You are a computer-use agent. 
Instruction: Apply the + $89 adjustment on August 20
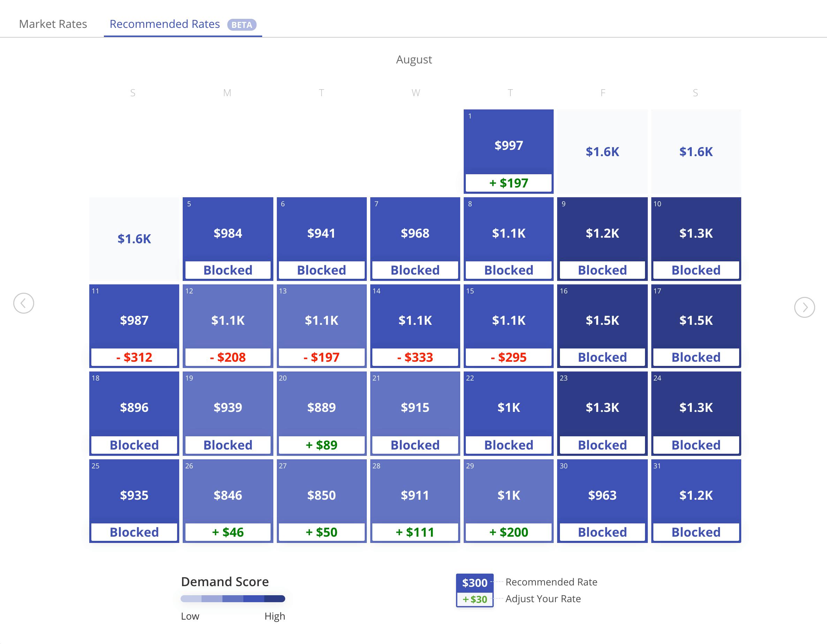coord(321,445)
